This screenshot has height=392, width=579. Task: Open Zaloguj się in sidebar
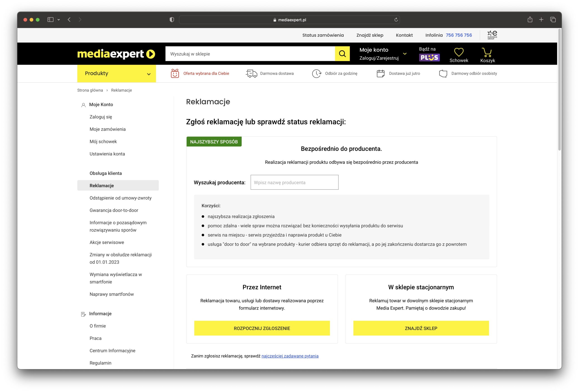[101, 117]
